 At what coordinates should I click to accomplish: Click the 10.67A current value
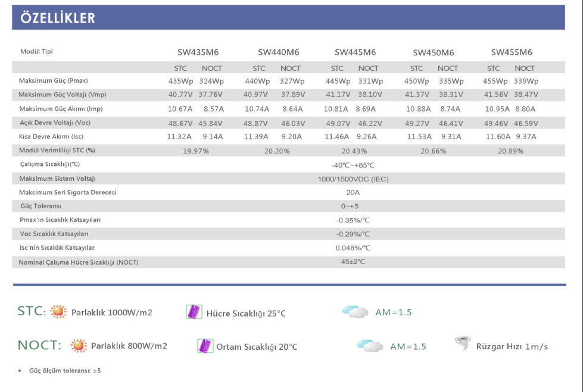[x=180, y=109]
